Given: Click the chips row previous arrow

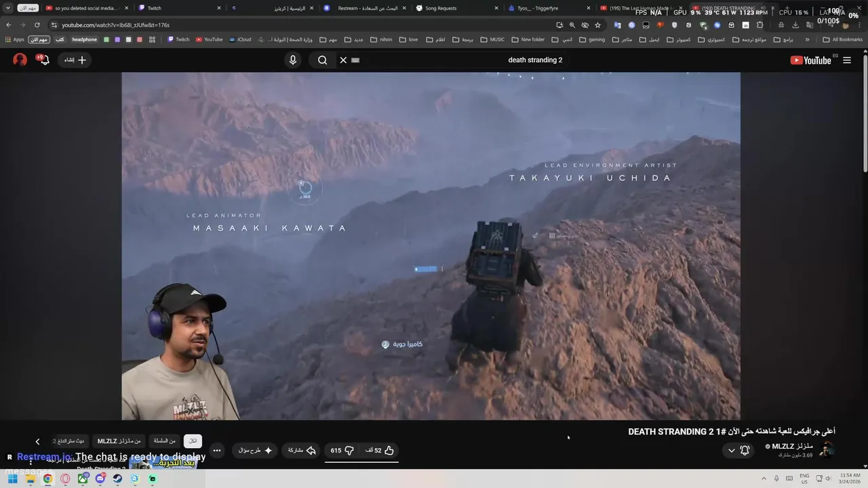Looking at the screenshot, I should tap(37, 441).
